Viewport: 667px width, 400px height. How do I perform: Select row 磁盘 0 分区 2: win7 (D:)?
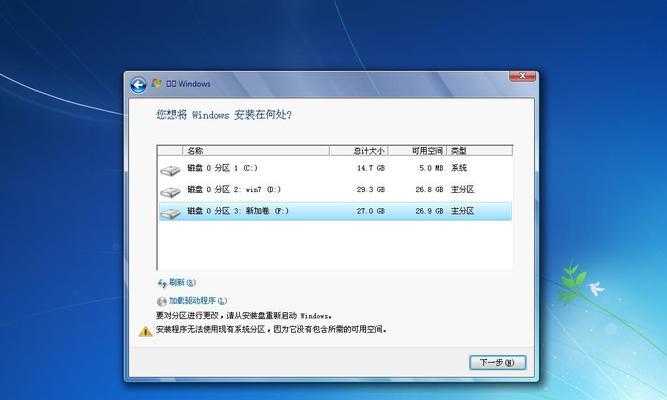click(335, 190)
